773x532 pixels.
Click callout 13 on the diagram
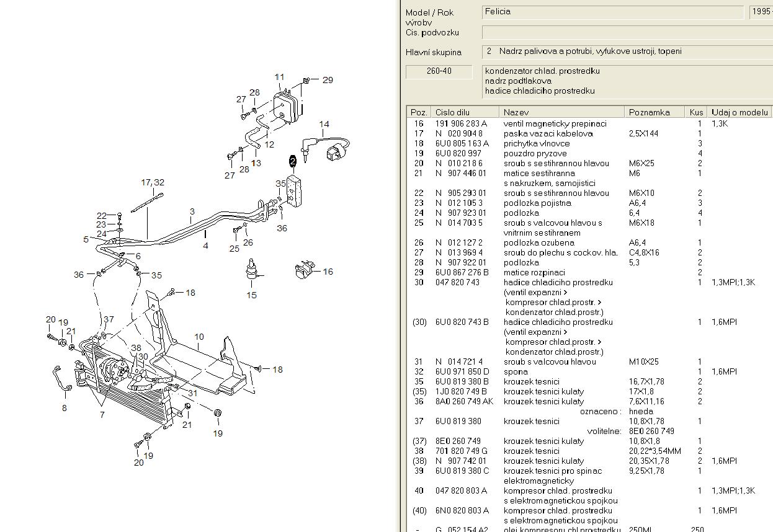(x=256, y=163)
